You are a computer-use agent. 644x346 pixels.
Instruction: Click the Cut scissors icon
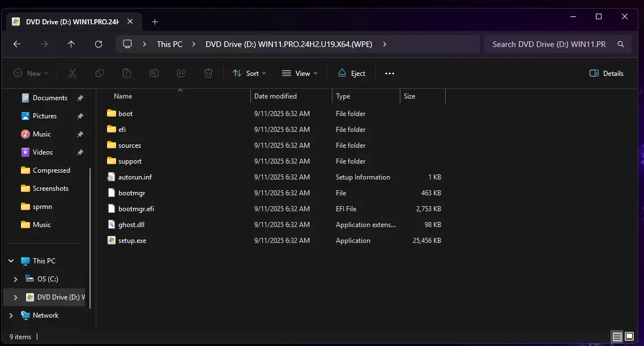(x=72, y=73)
